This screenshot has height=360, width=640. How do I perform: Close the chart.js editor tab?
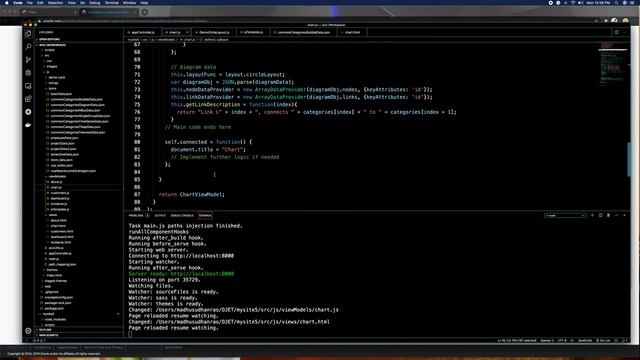[187, 32]
